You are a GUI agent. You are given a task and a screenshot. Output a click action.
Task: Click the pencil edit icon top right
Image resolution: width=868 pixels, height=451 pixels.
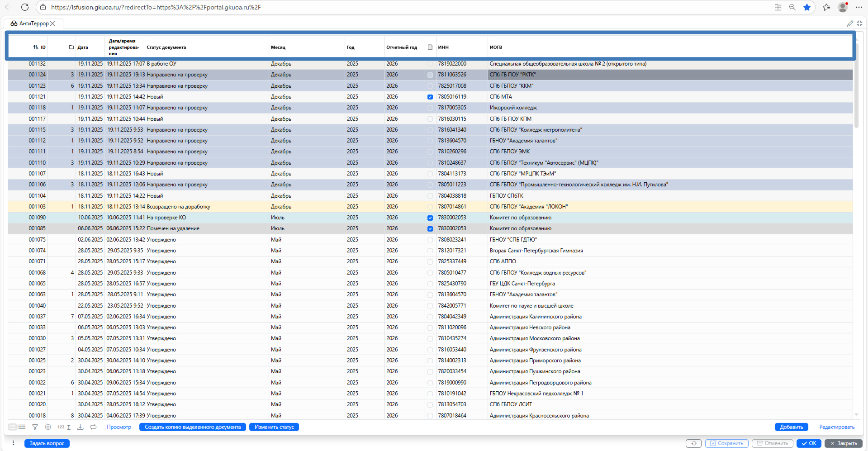click(x=850, y=24)
